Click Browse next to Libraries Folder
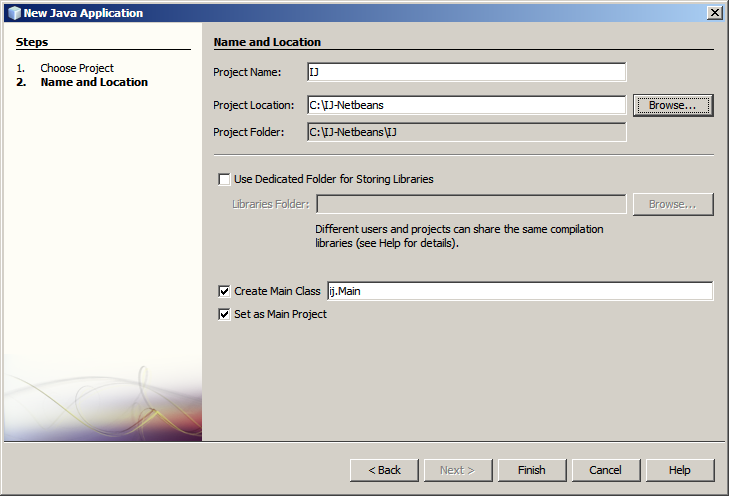This screenshot has height=496, width=729. [x=672, y=204]
